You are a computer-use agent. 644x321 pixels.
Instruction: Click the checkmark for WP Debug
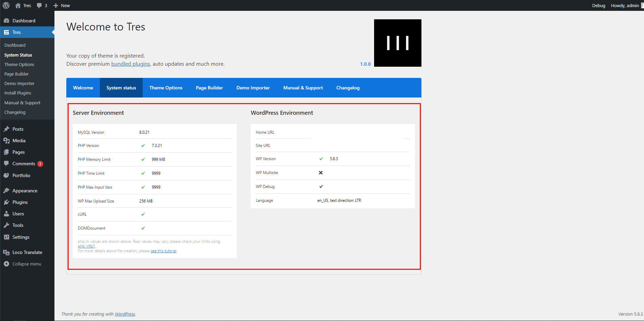coord(321,187)
